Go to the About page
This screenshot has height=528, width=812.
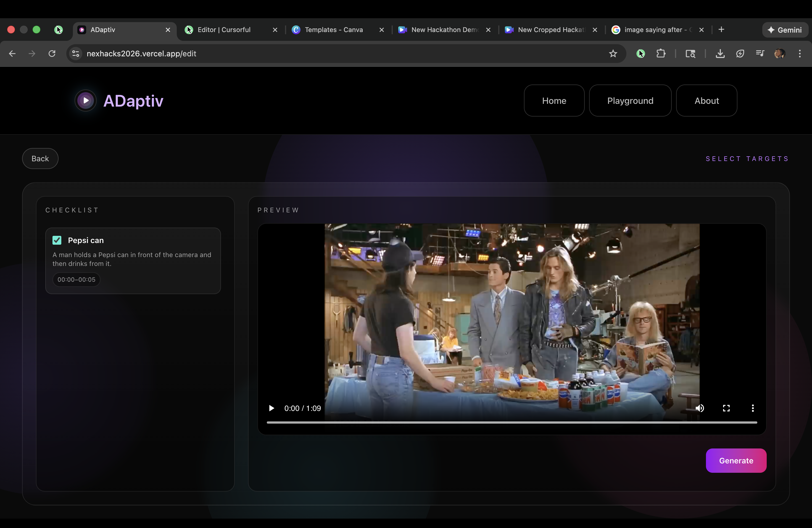(706, 101)
